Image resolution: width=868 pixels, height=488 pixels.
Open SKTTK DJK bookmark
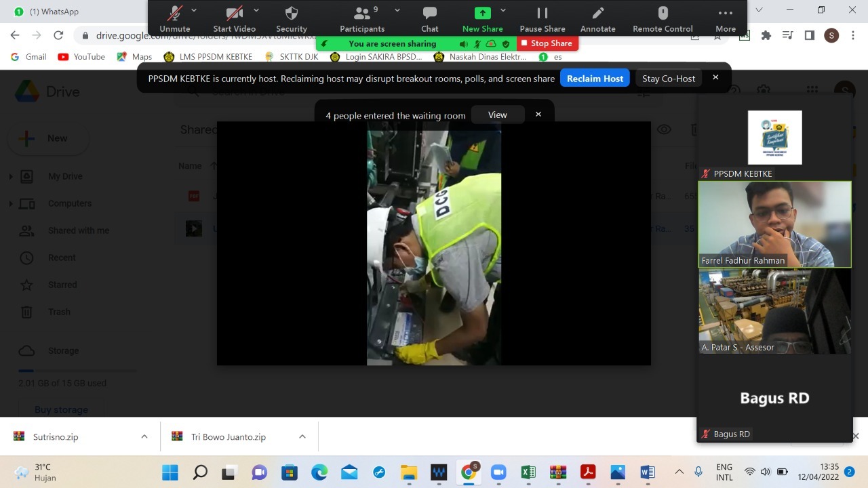pos(292,57)
